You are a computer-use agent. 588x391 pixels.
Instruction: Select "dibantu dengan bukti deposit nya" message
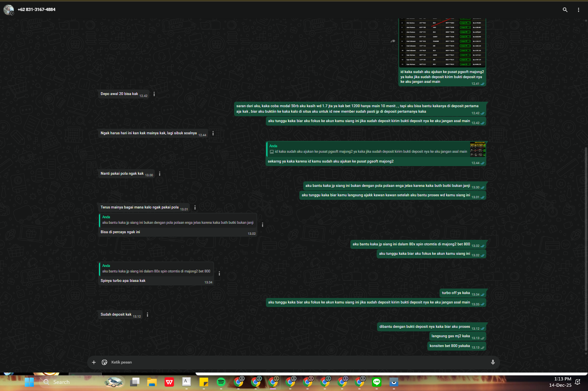[x=432, y=327]
